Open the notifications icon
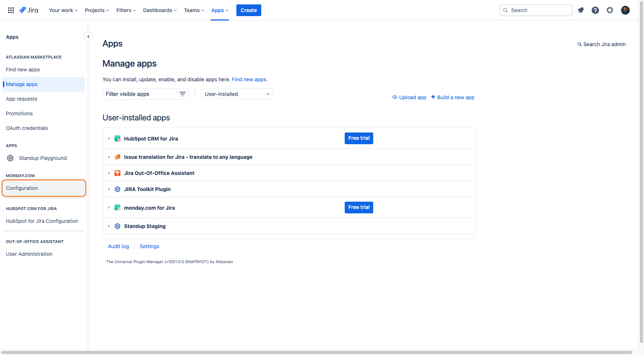Image resolution: width=644 pixels, height=355 pixels. [x=581, y=10]
